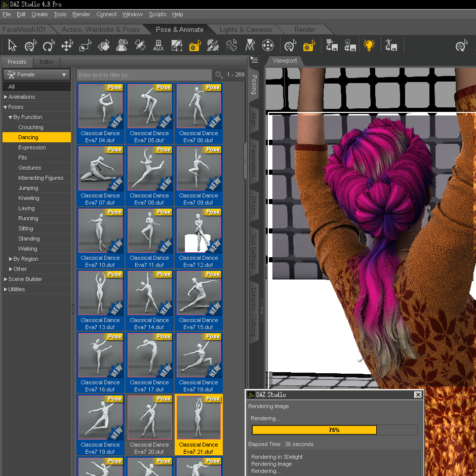
Task: Open the vertical Parameters side tab
Action: [x=254, y=162]
